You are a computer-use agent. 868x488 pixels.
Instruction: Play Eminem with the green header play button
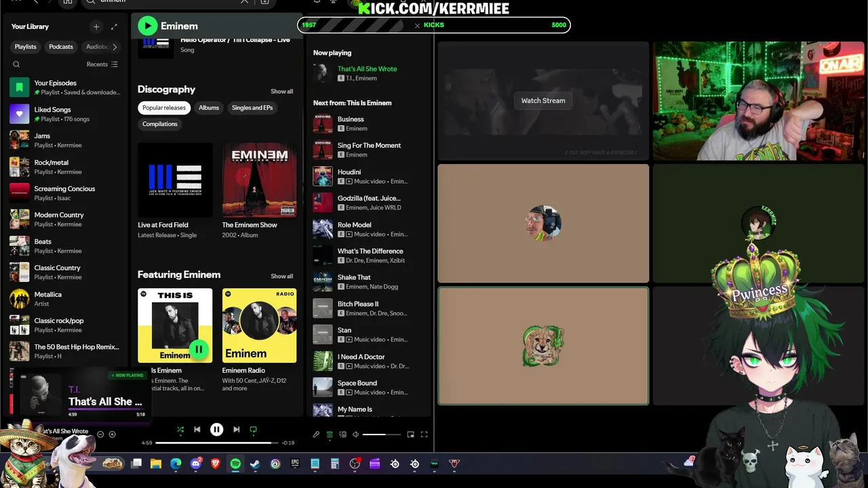coord(147,26)
